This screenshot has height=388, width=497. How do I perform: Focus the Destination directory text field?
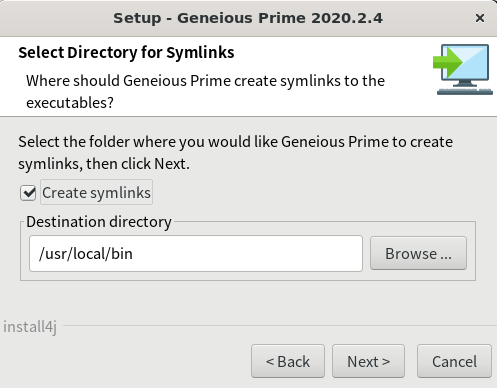(196, 254)
